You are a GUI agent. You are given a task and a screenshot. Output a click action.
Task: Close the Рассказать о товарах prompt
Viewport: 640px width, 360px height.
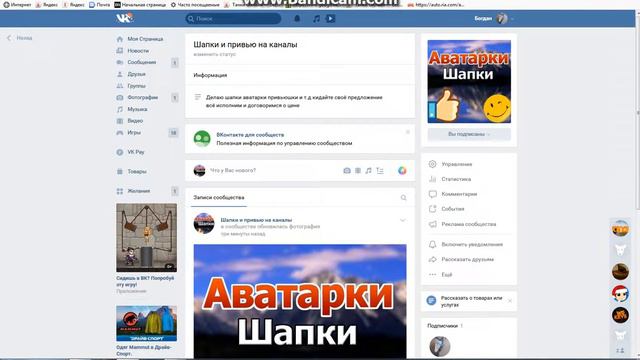tap(510, 301)
